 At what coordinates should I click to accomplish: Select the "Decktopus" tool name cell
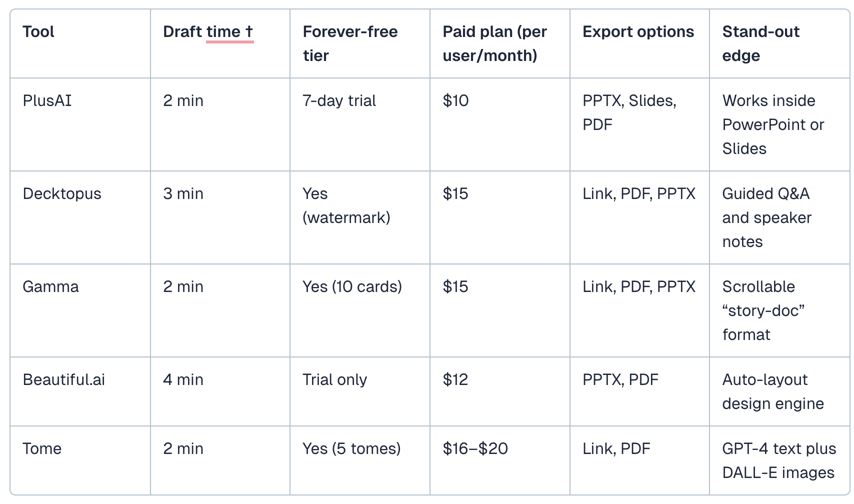tap(62, 194)
